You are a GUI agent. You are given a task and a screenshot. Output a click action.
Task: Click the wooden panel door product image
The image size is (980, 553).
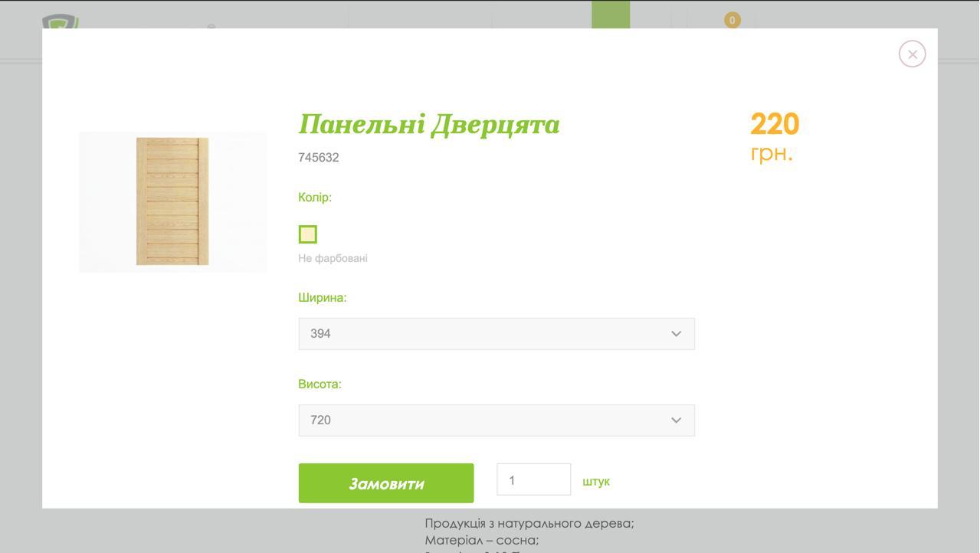(x=172, y=201)
